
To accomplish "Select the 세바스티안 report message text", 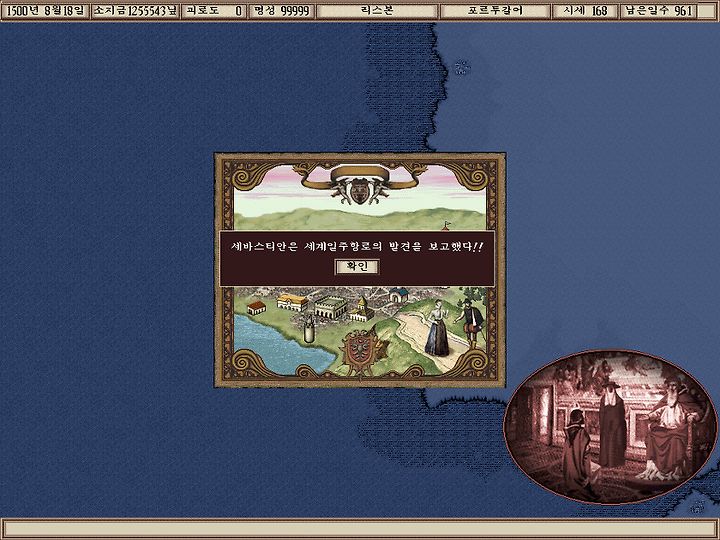I will 357,247.
